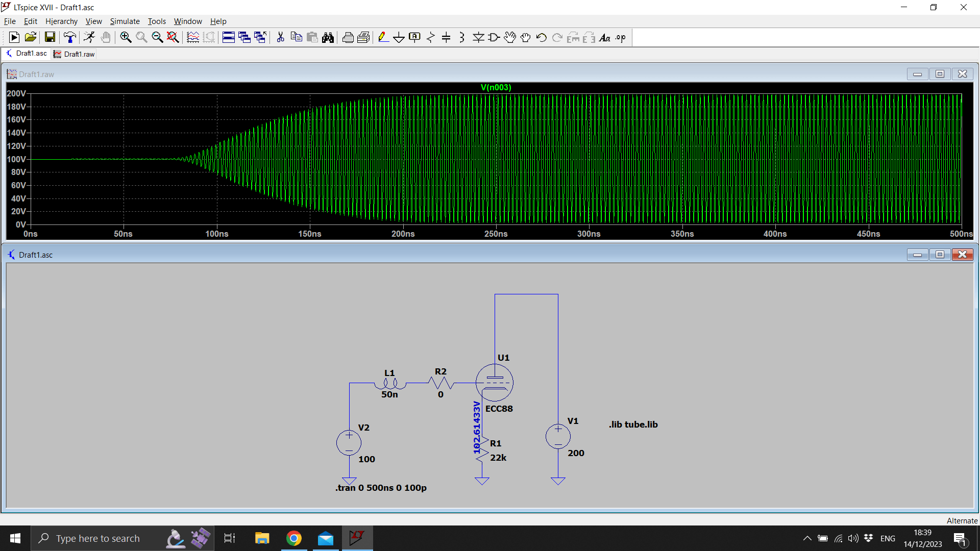Open the Tools menu
980x551 pixels.
point(157,21)
